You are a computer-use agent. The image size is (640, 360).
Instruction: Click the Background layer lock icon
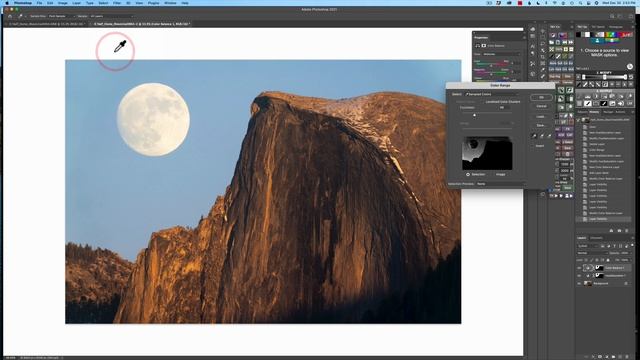click(x=626, y=283)
